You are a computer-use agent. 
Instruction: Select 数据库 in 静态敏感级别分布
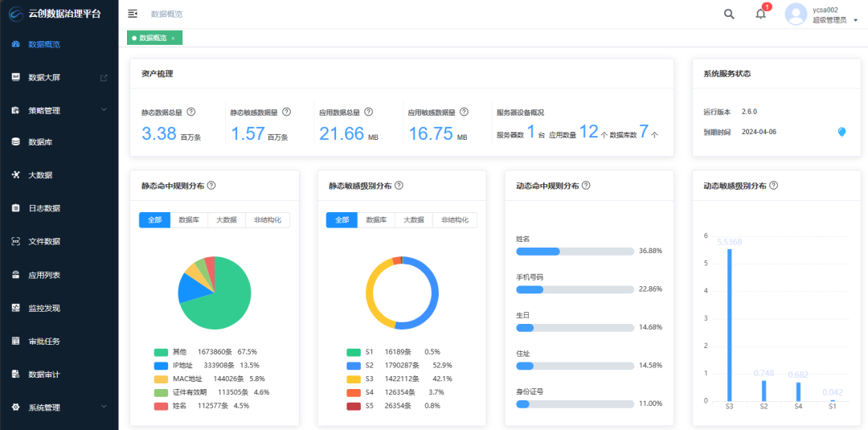(376, 219)
